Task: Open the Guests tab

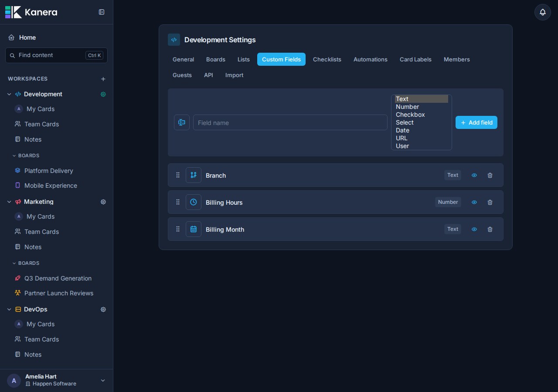Action: click(182, 75)
